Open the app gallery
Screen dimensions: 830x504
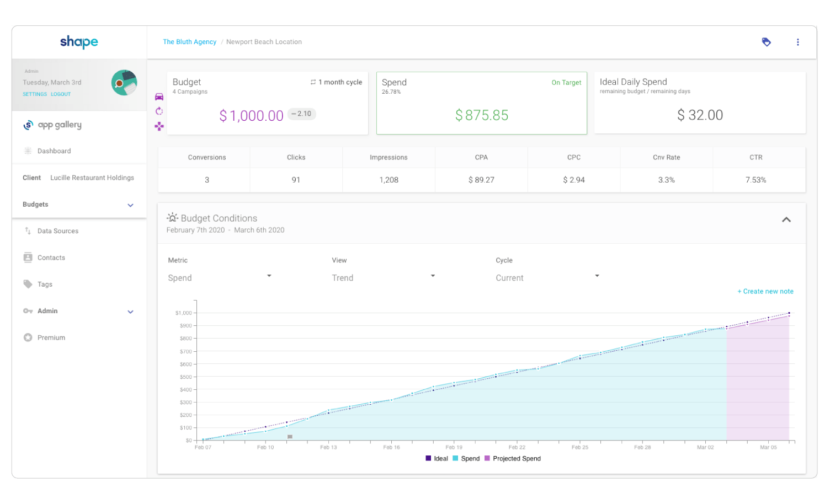52,125
